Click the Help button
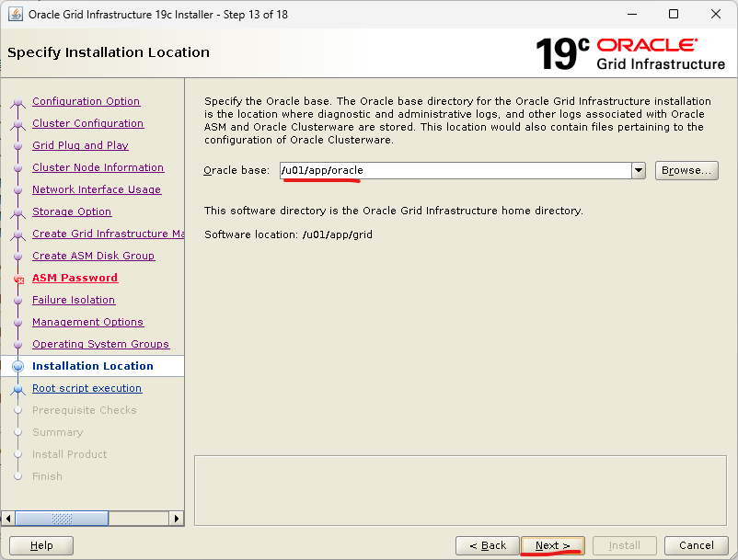The width and height of the screenshot is (738, 560). (x=41, y=545)
